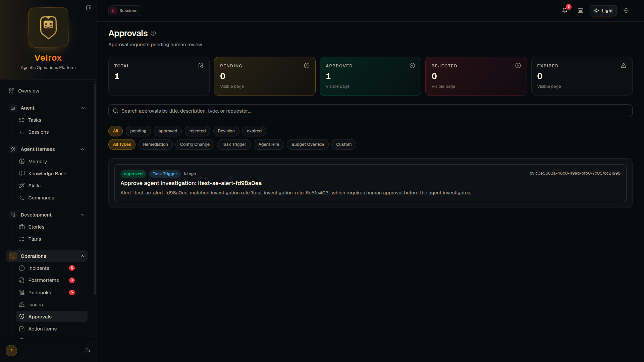Click the Veirox logo badge
The image size is (644, 362).
48,27
